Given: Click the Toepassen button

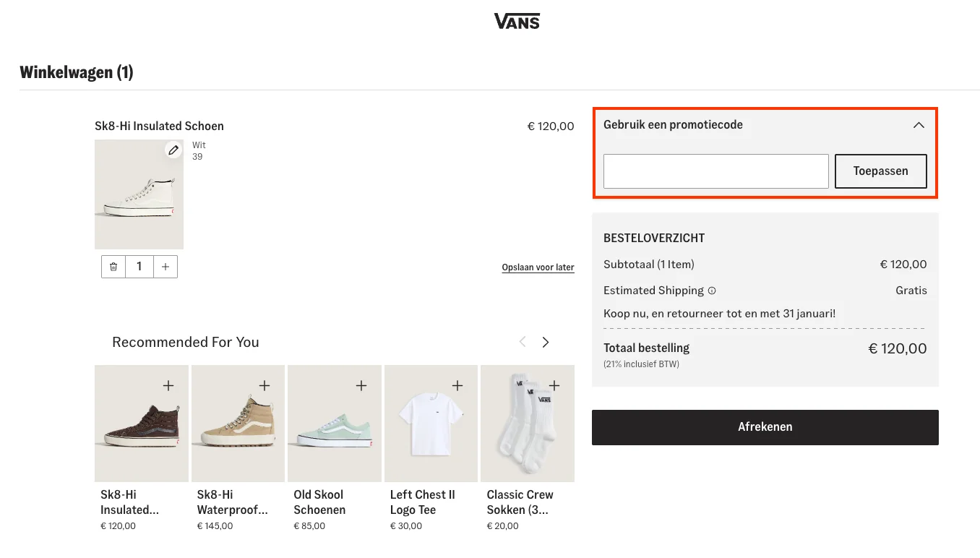Looking at the screenshot, I should [880, 171].
